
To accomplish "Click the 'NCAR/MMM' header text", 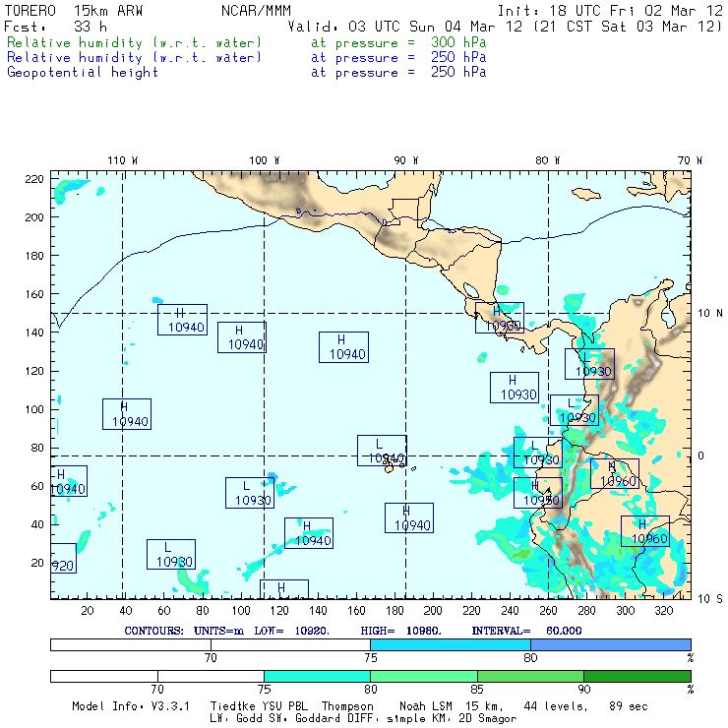I will [257, 11].
